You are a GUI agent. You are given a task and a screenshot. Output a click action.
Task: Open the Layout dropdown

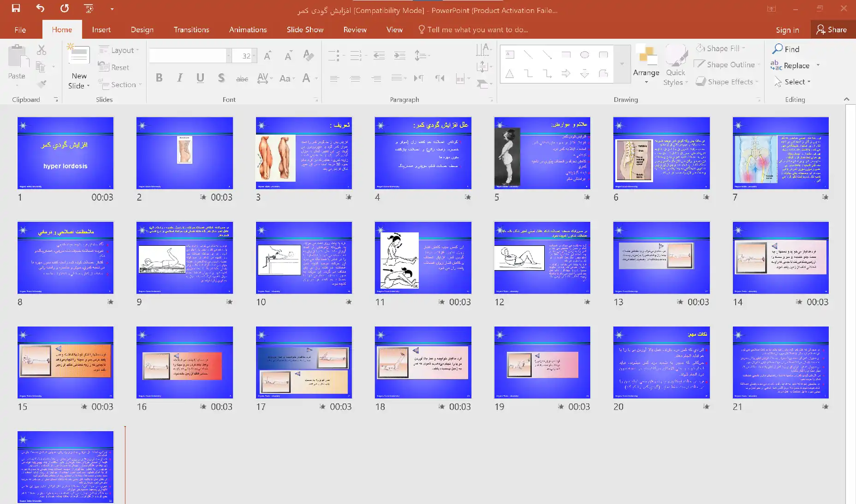pos(119,50)
